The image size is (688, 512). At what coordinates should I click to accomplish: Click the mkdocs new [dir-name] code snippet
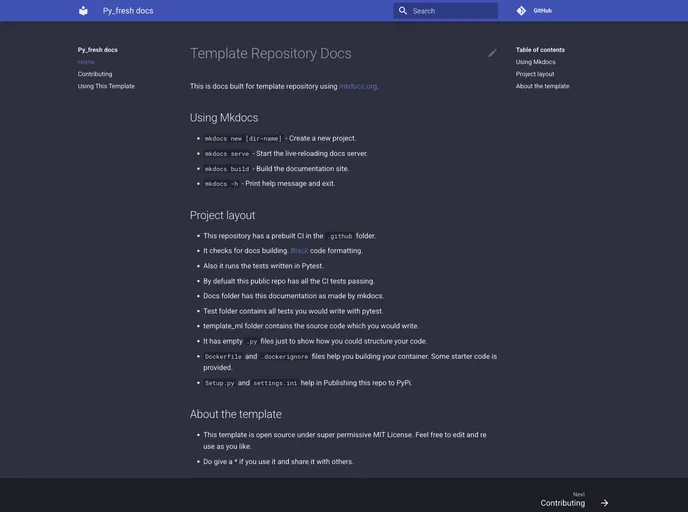pos(243,139)
